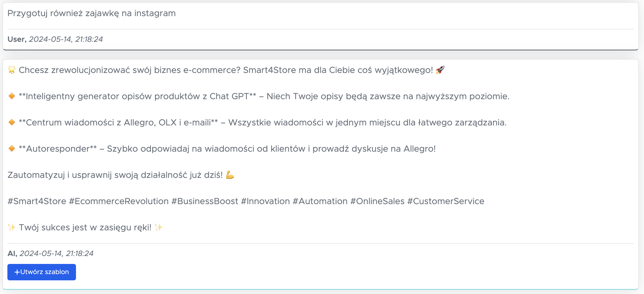Click orange diamond before Autoresponder

point(12,149)
